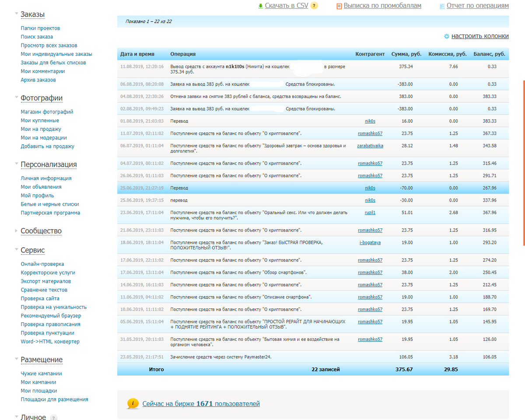Click Зачисление средств через систему Paymaster24 text
This screenshot has height=420, width=525.
(221, 357)
